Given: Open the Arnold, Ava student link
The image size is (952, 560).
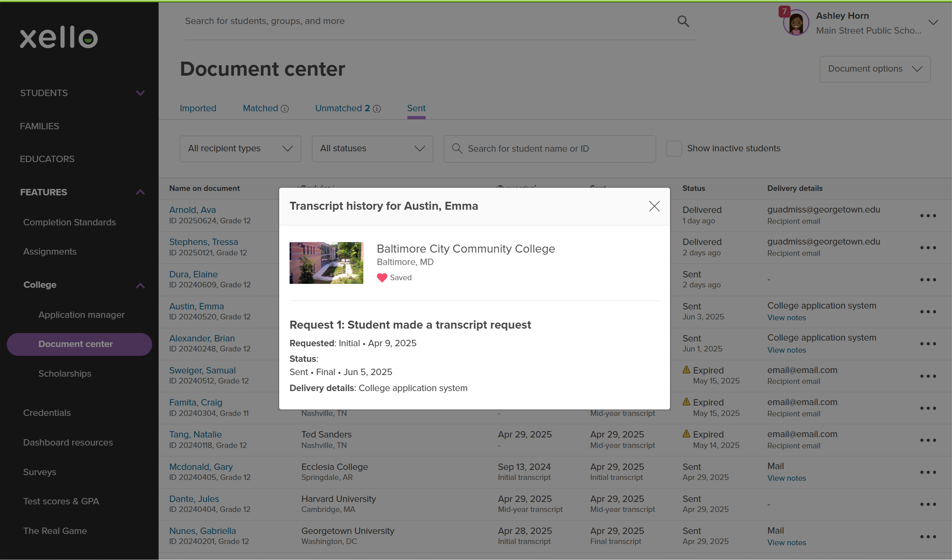Looking at the screenshot, I should (x=192, y=210).
